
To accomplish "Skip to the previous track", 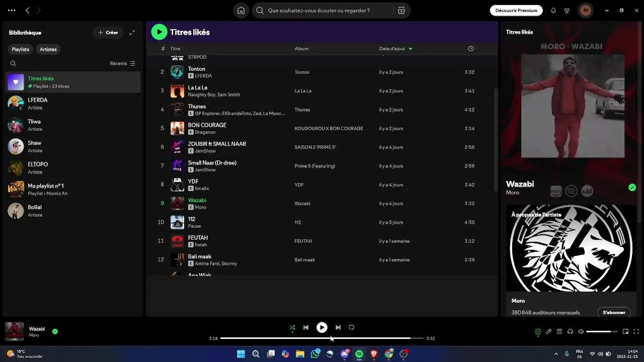I will (x=306, y=327).
